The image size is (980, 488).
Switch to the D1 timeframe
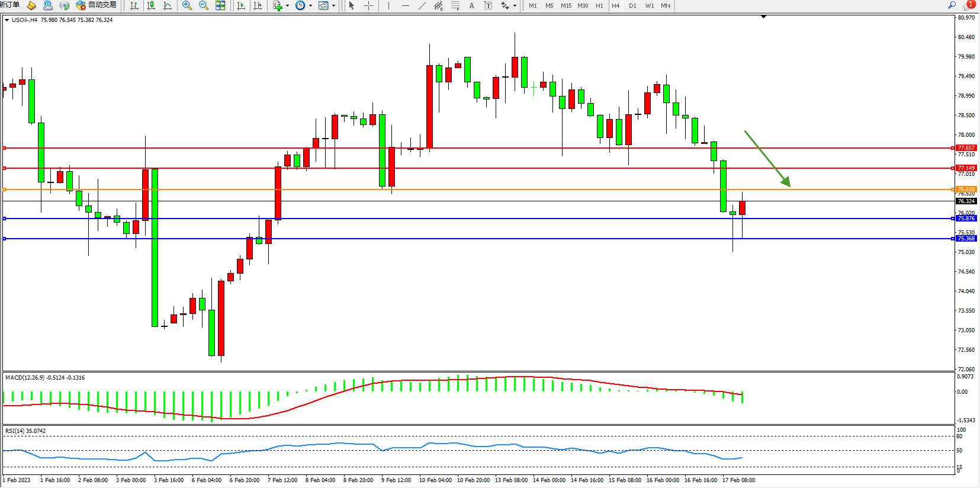click(x=632, y=5)
